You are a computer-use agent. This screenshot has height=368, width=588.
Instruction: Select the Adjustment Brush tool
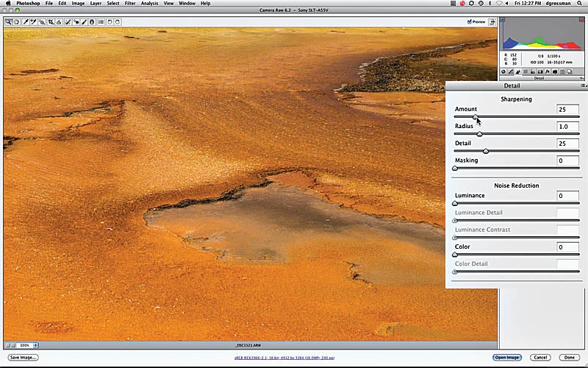(x=84, y=22)
